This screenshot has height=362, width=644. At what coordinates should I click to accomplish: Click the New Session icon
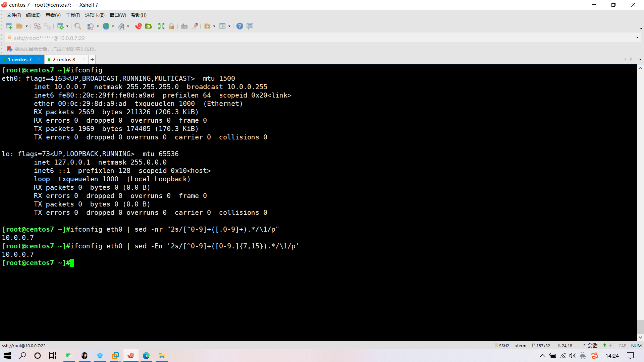click(9, 26)
